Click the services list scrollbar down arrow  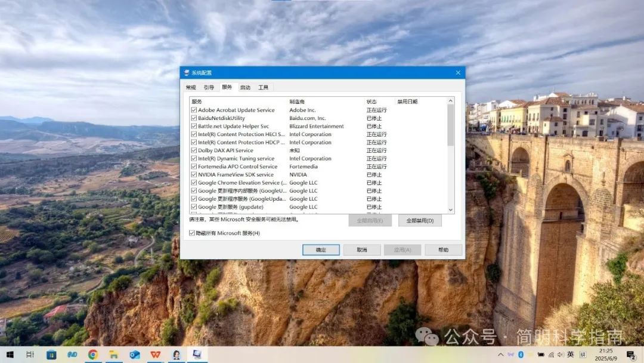point(451,210)
